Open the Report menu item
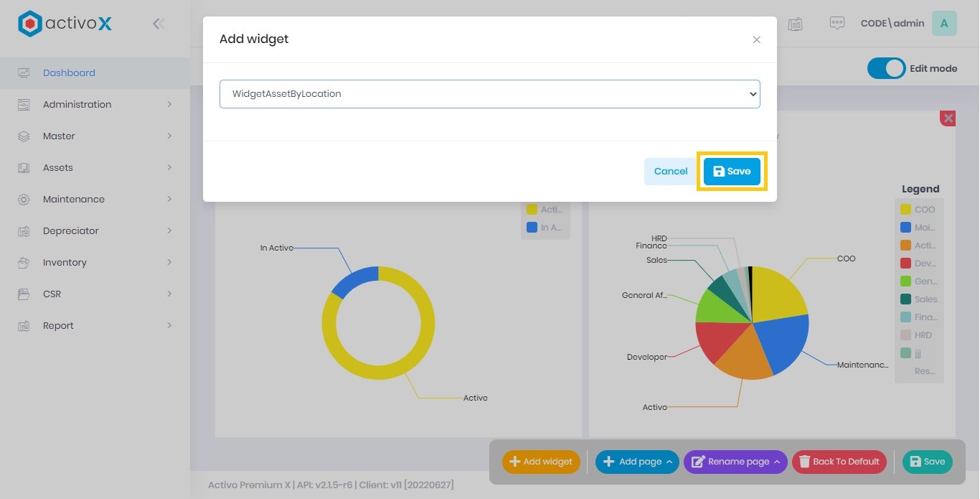The height and width of the screenshot is (499, 980). point(58,326)
